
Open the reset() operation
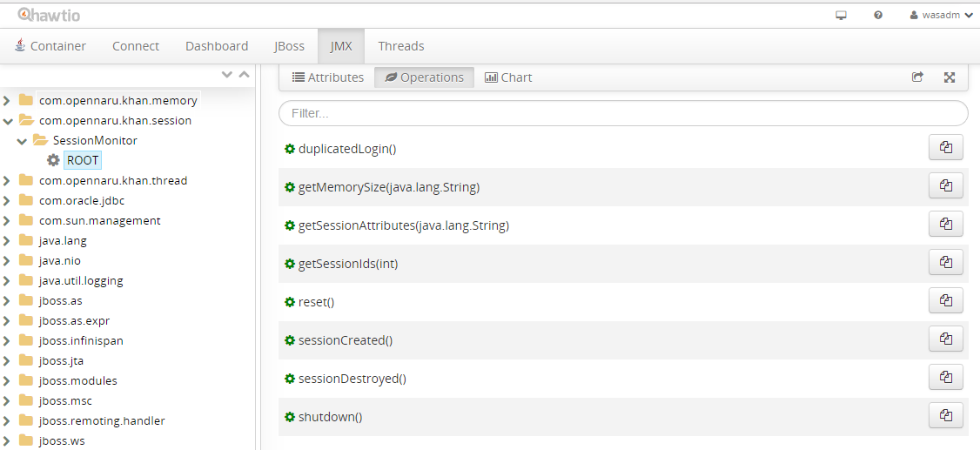click(316, 302)
